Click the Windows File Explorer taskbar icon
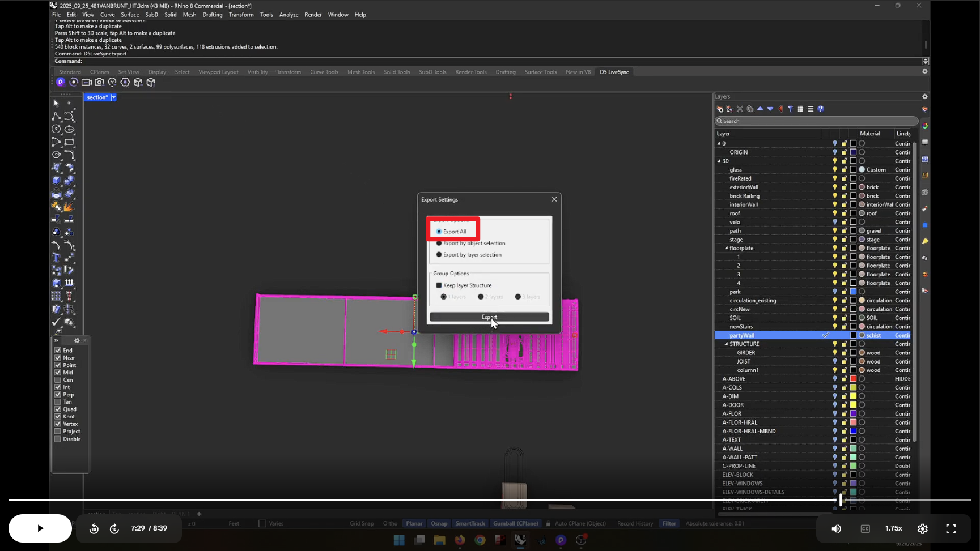This screenshot has height=551, width=980. click(x=439, y=540)
